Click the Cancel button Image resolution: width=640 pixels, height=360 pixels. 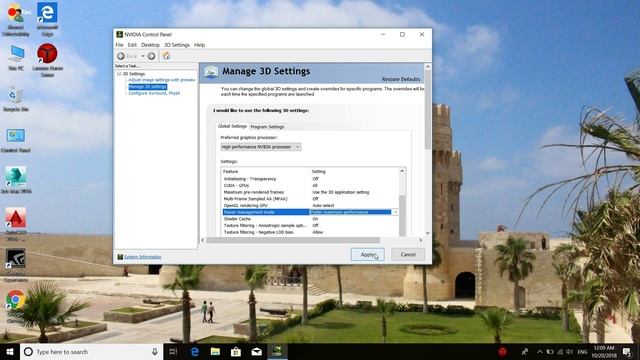pos(408,255)
